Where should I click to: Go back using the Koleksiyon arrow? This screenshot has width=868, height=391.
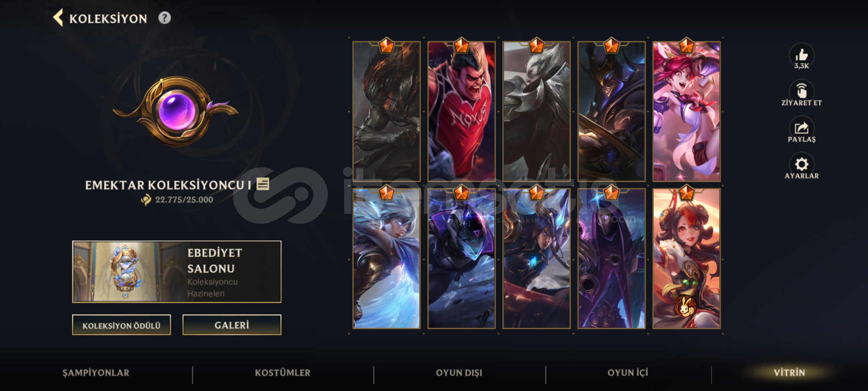click(58, 18)
